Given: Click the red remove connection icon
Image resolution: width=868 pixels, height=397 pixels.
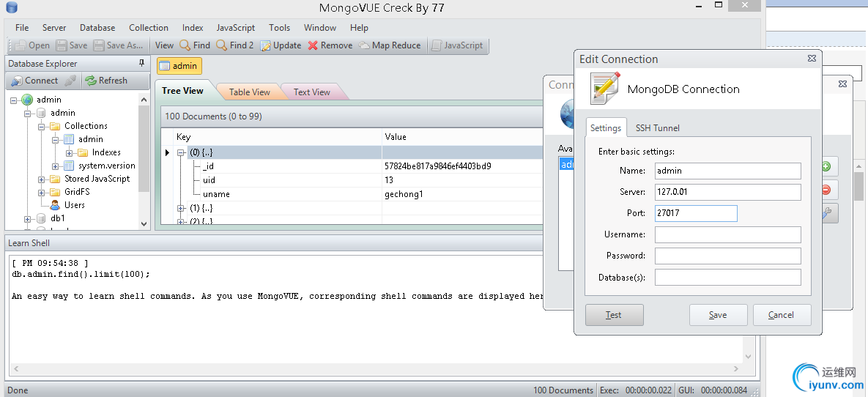Looking at the screenshot, I should click(826, 190).
